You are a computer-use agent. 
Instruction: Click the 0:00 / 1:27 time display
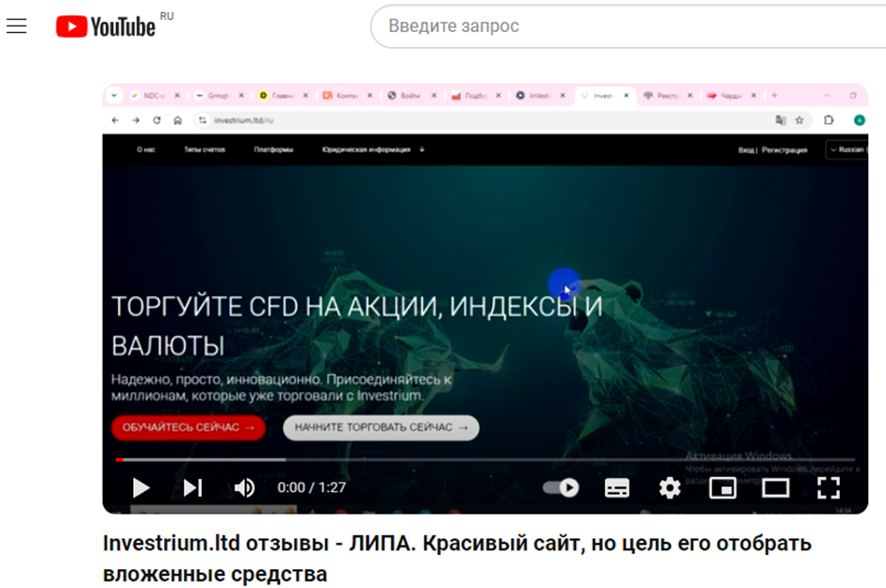point(311,487)
